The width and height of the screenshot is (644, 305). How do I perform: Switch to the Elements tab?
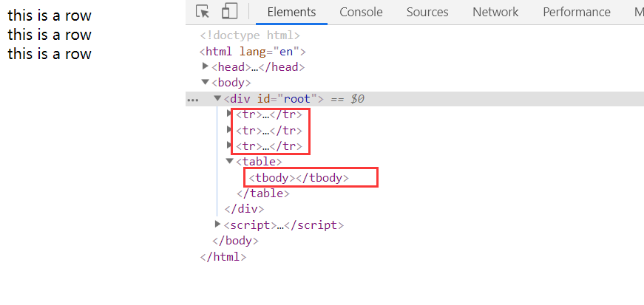(x=291, y=13)
